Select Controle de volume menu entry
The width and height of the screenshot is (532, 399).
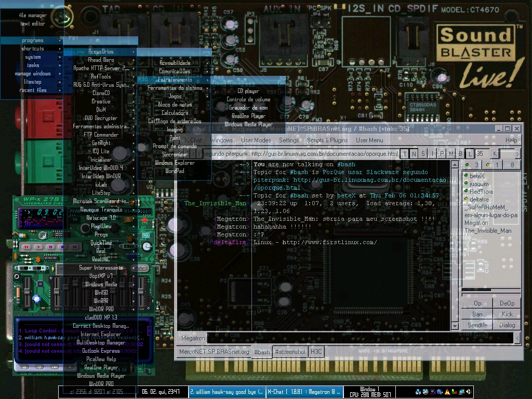coord(248,99)
